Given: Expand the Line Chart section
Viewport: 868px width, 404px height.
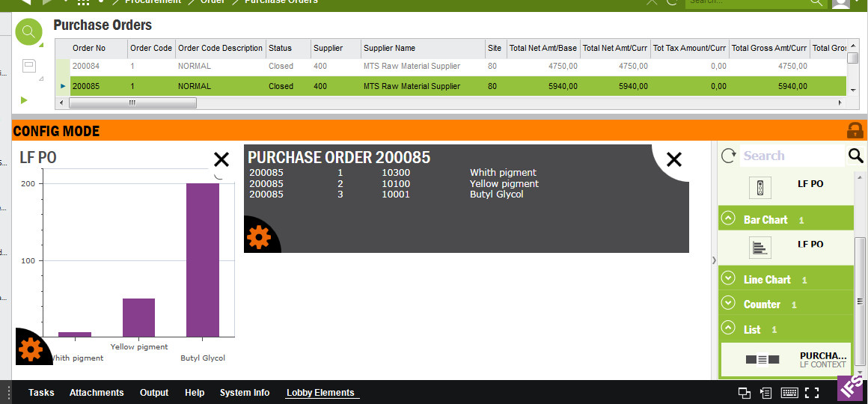Looking at the screenshot, I should [728, 279].
